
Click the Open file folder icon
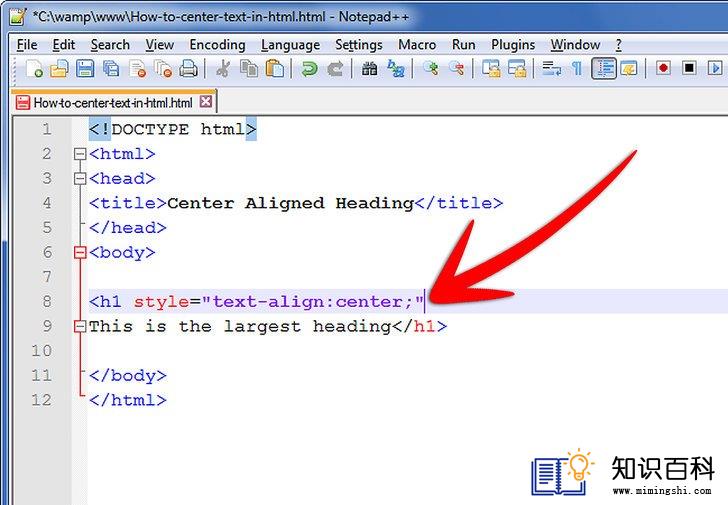[59, 69]
